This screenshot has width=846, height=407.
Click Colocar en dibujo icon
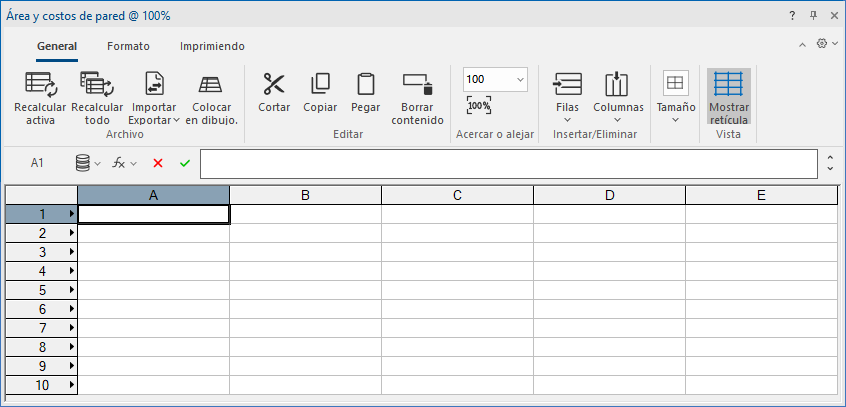211,84
